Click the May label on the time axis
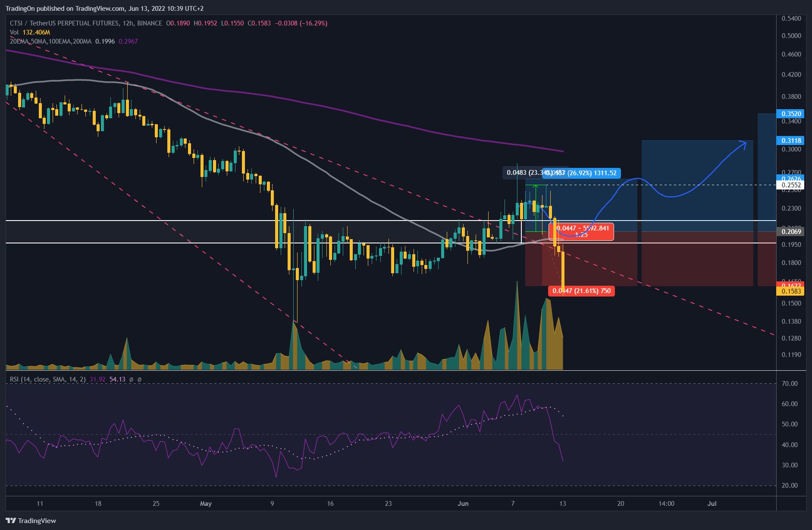The image size is (812, 530). point(206,504)
